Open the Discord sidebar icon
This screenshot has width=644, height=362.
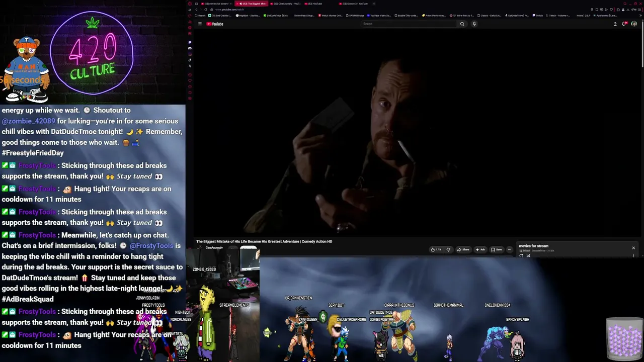point(190,48)
